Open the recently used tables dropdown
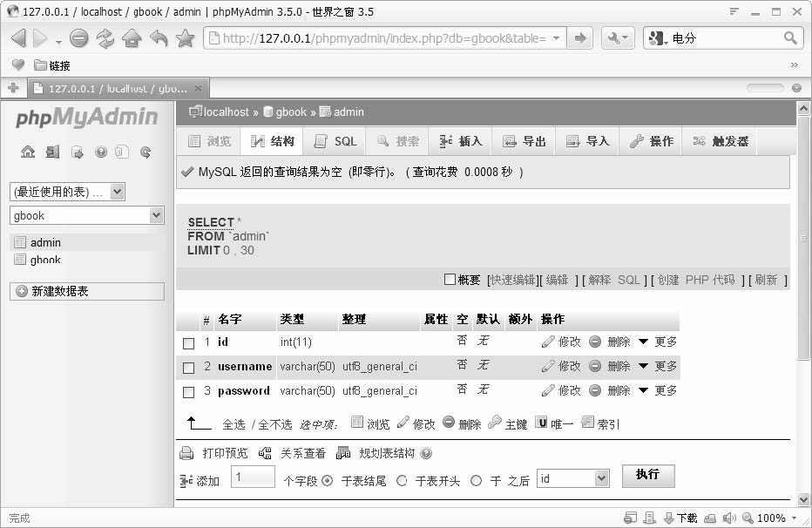This screenshot has height=528, width=812. [67, 192]
